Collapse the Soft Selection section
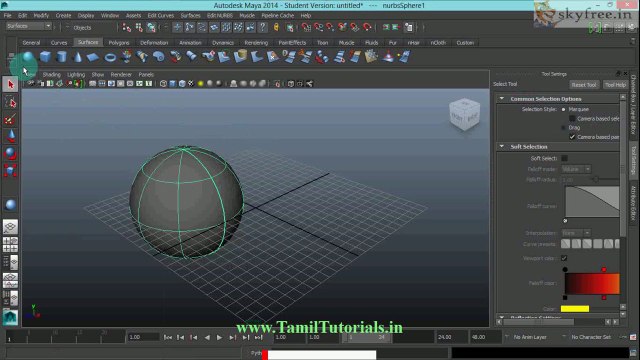Screen dimensions: 640x360 (x=502, y=146)
